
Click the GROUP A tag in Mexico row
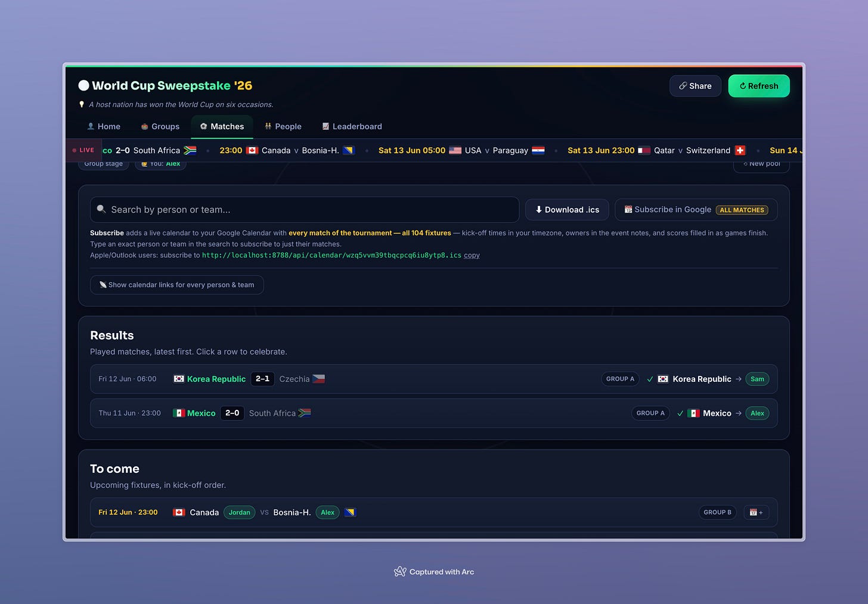point(650,413)
